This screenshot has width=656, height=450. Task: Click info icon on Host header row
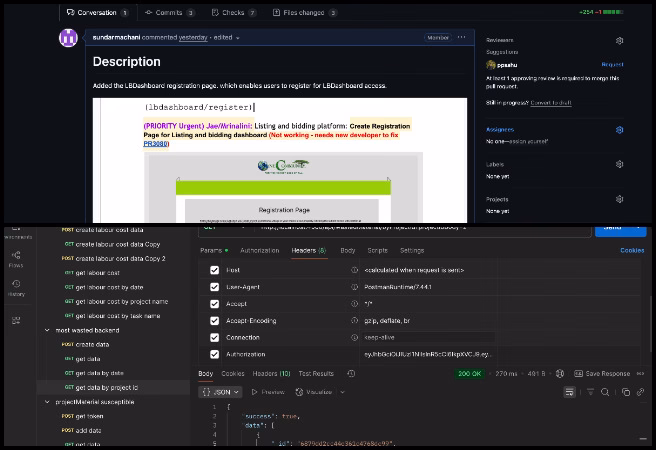[354, 270]
